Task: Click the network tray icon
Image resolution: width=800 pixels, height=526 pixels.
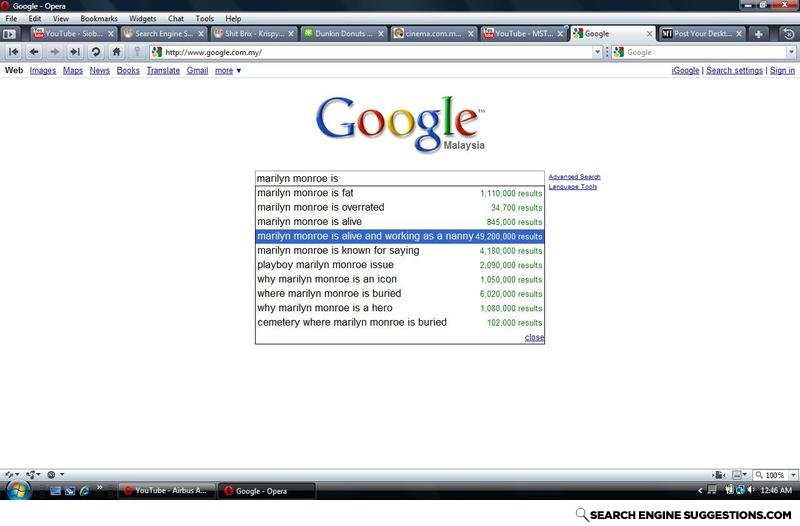Action: pyautogui.click(x=740, y=490)
